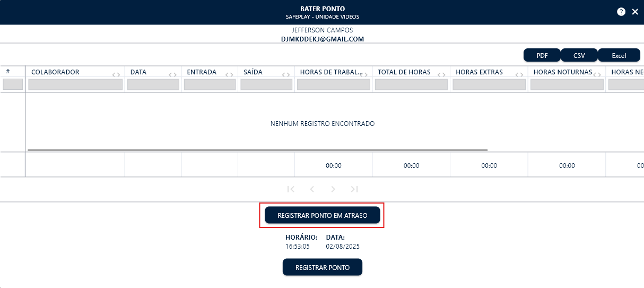This screenshot has height=288, width=644.
Task: Go to next page of records
Action: (x=333, y=189)
